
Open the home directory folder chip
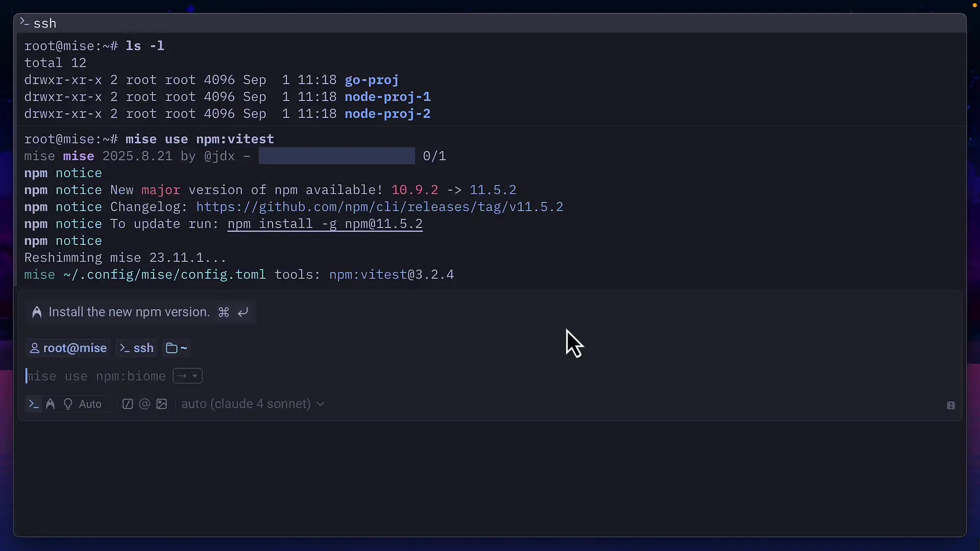click(x=177, y=348)
